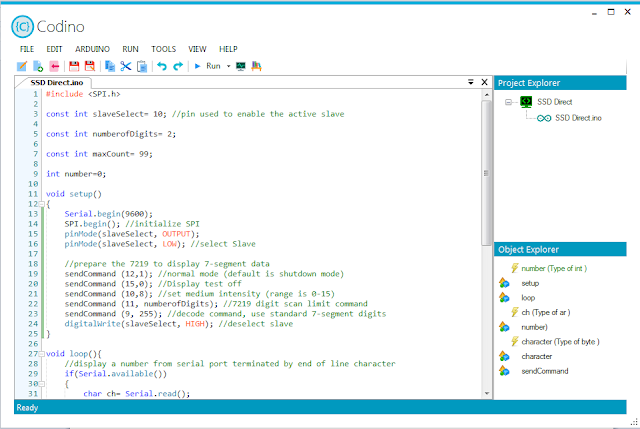The image size is (640, 429).
Task: Click the new sketch pencil icon
Action: (x=22, y=66)
